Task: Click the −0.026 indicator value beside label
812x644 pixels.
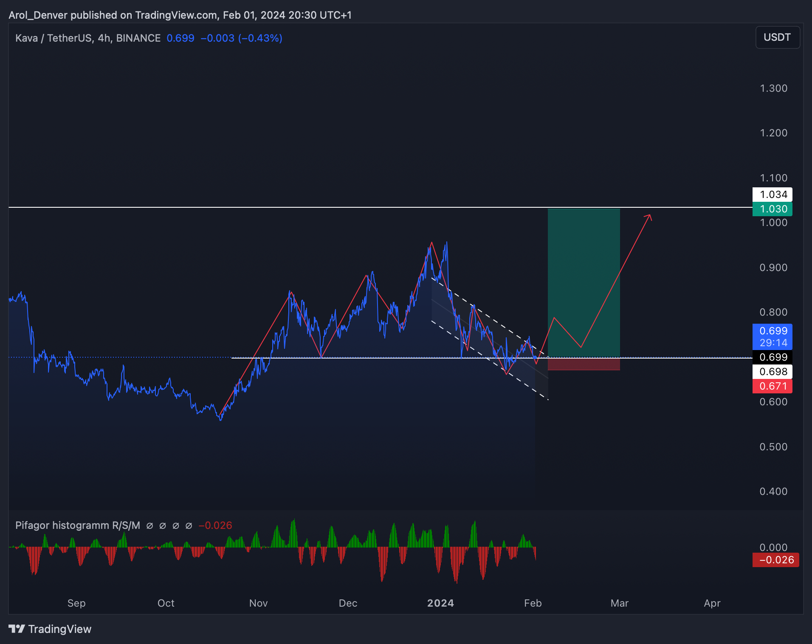Action: pos(215,525)
